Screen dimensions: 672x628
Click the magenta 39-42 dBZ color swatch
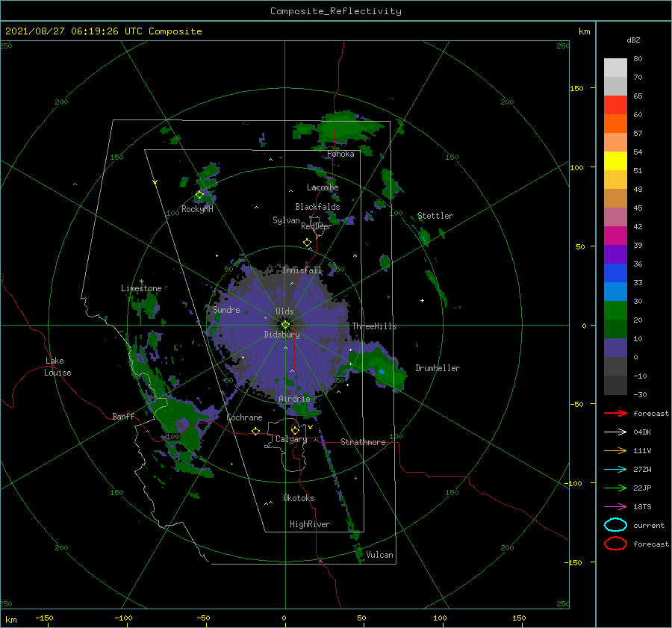pyautogui.click(x=615, y=236)
